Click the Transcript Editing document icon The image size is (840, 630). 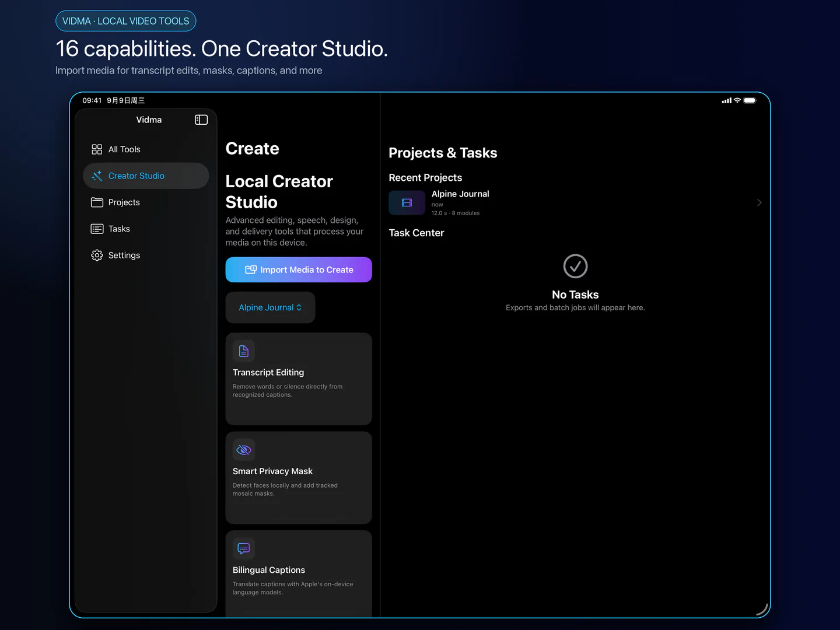[244, 351]
